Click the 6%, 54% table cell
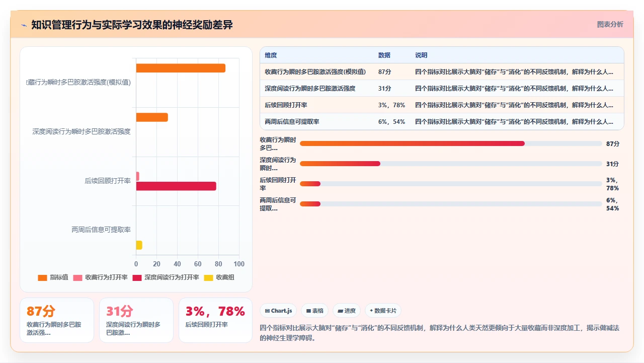 [391, 121]
